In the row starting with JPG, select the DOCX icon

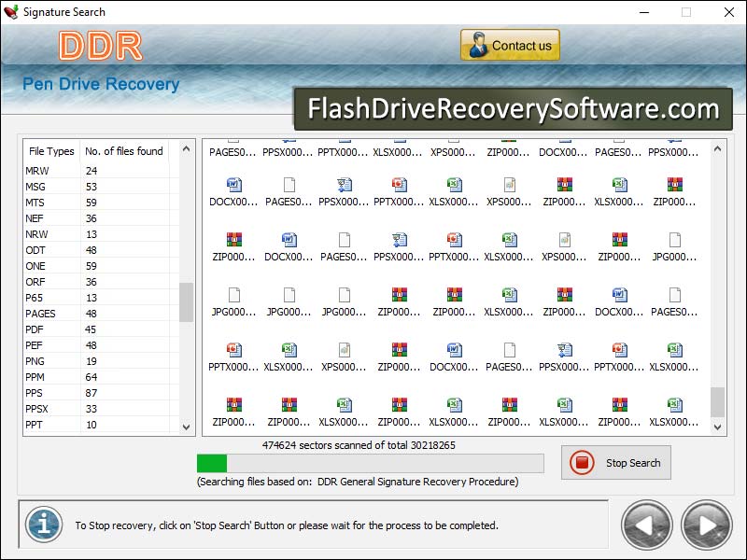(x=619, y=295)
